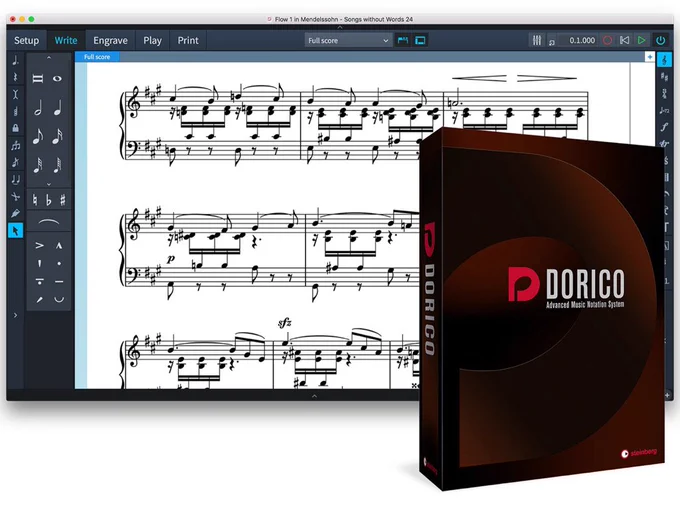The height and width of the screenshot is (509, 680).
Task: Open the Time Signatures panel
Action: (x=664, y=93)
